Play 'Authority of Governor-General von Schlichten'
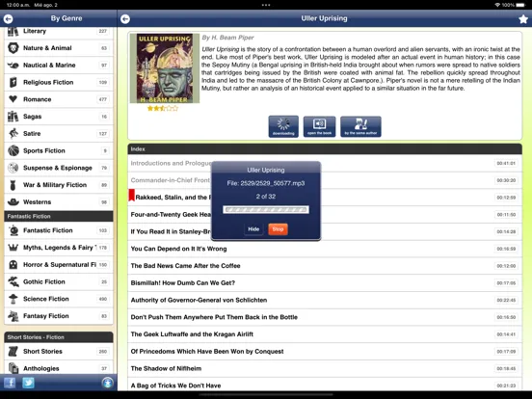Viewport: 532px width, 399px height. pos(325,300)
